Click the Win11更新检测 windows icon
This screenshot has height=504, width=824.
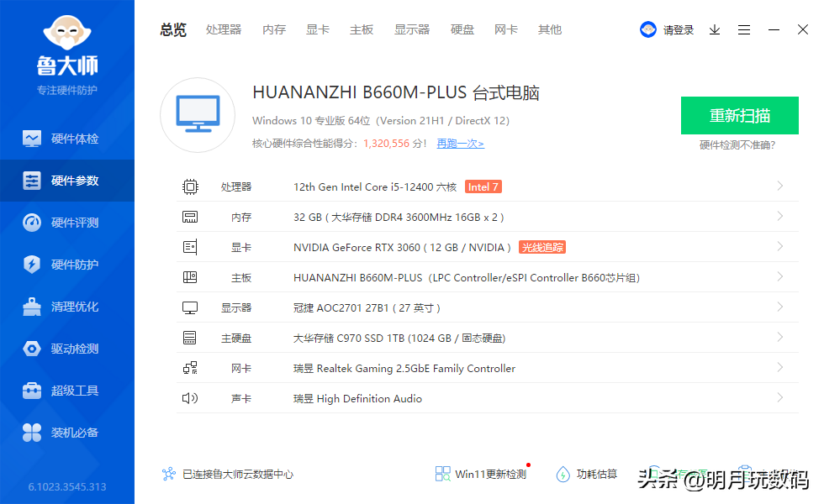(443, 474)
